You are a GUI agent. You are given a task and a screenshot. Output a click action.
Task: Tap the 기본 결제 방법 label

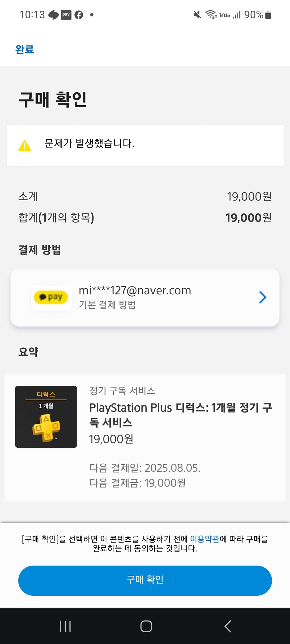(107, 305)
